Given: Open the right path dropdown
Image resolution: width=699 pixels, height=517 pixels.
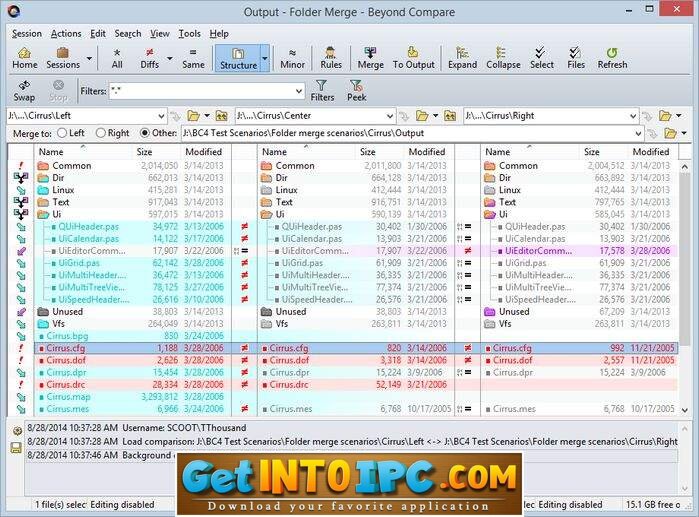Looking at the screenshot, I should coord(633,116).
